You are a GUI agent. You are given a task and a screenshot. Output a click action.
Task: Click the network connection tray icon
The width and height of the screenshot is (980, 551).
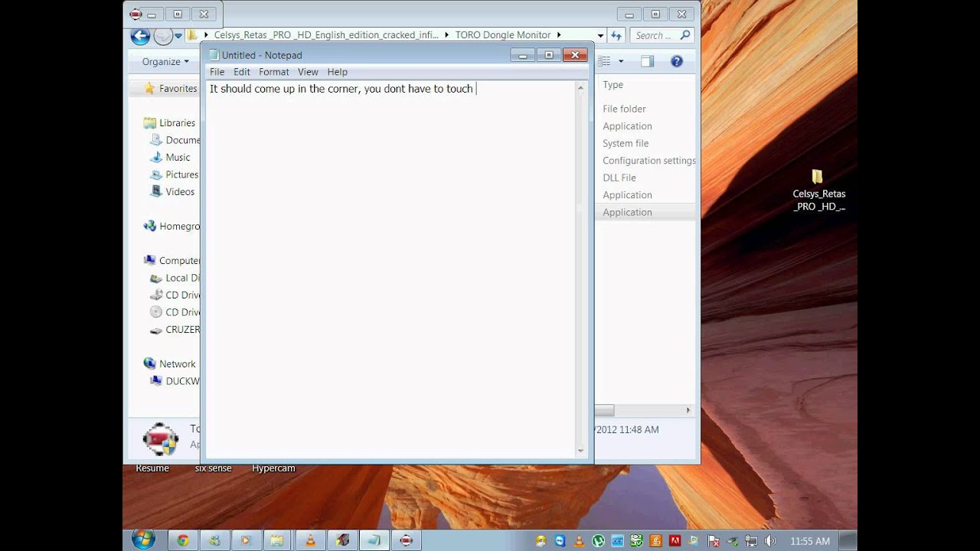tap(752, 541)
